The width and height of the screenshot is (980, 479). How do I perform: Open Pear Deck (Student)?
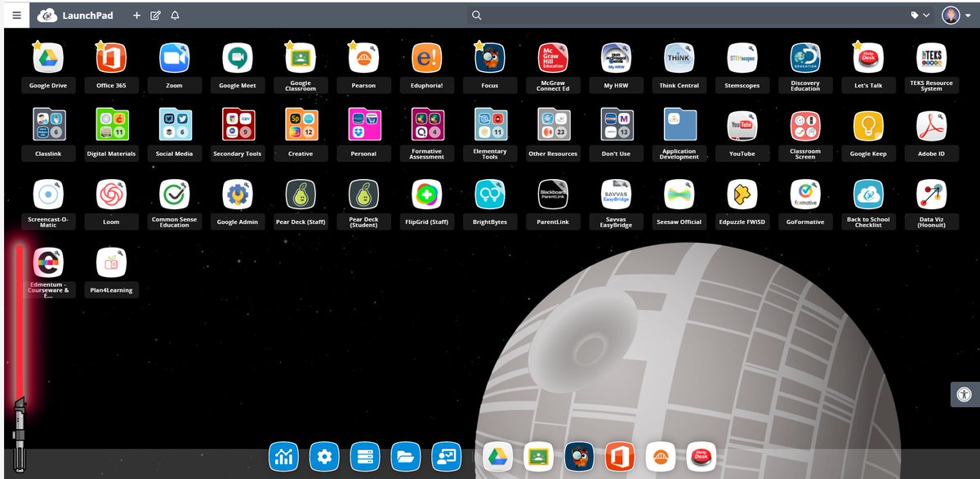click(x=363, y=195)
